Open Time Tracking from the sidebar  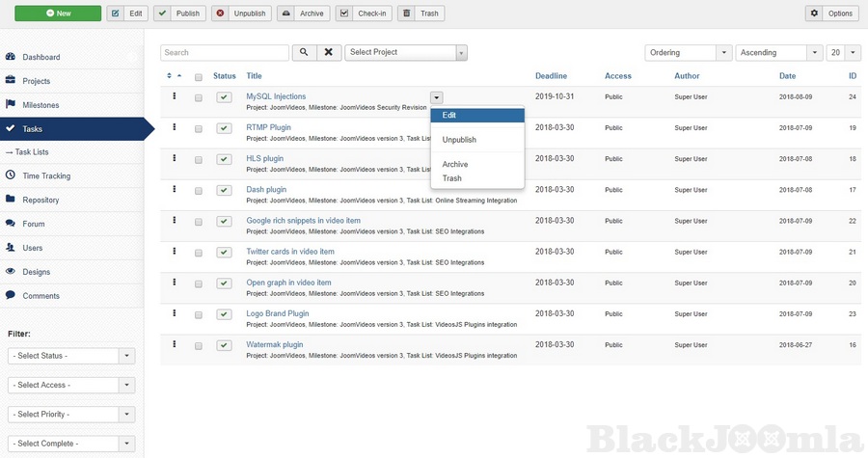click(46, 175)
